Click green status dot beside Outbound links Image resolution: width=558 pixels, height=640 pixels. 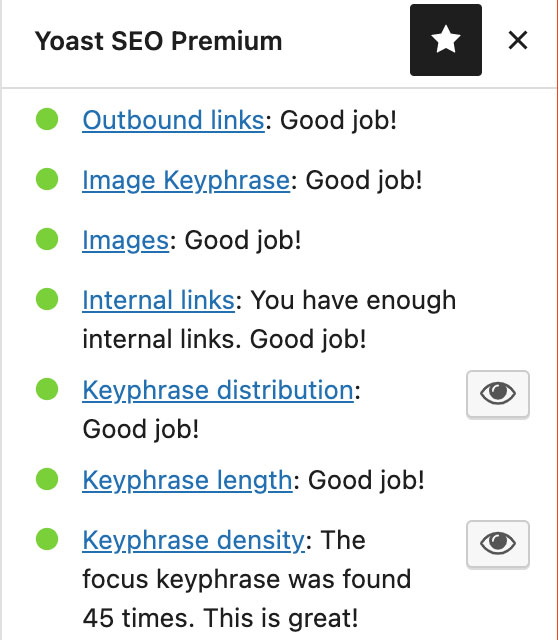click(x=47, y=119)
